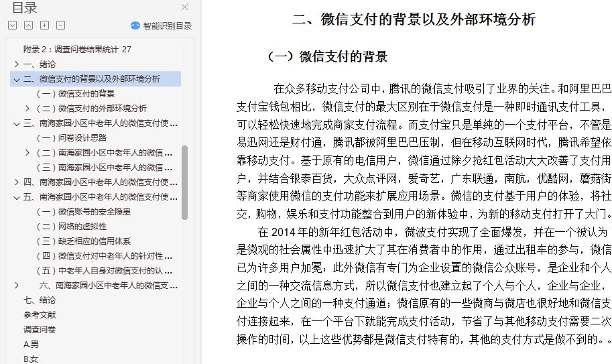This screenshot has height=364, width=612.
Task: Click the document title 二、微信支付的背景以及外部环境分析
Action: [x=414, y=19]
